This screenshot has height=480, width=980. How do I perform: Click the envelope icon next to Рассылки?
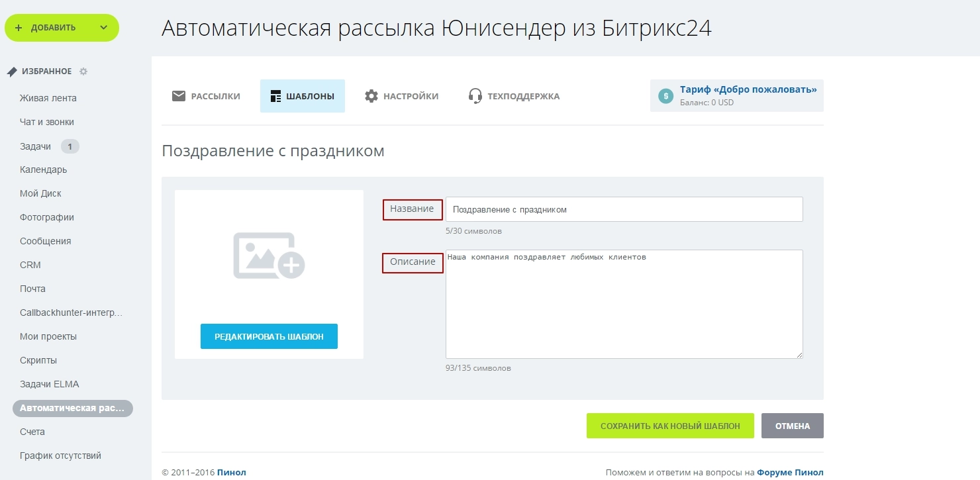coord(179,96)
